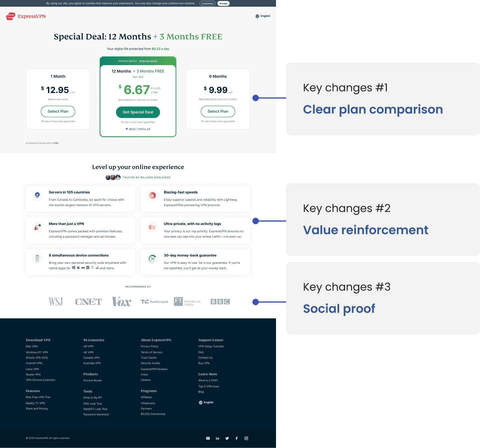Screen dimensions: 480x448
Task: Open the Risk-Free VPN Trial link
Action: [x=38, y=397]
